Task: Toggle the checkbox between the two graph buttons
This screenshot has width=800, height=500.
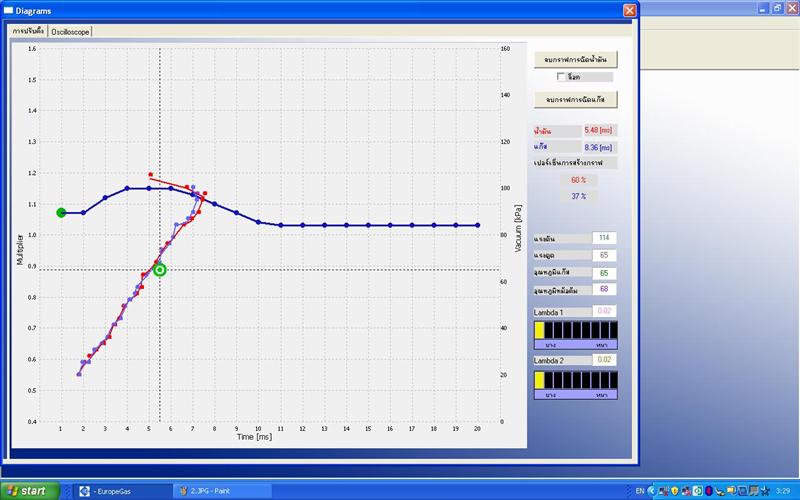Action: point(561,77)
